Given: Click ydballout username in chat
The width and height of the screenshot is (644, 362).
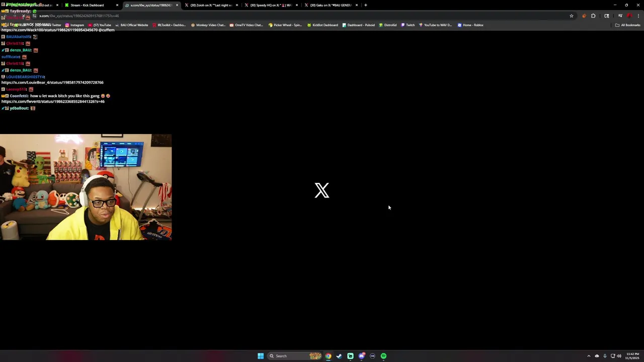Looking at the screenshot, I should 19,108.
